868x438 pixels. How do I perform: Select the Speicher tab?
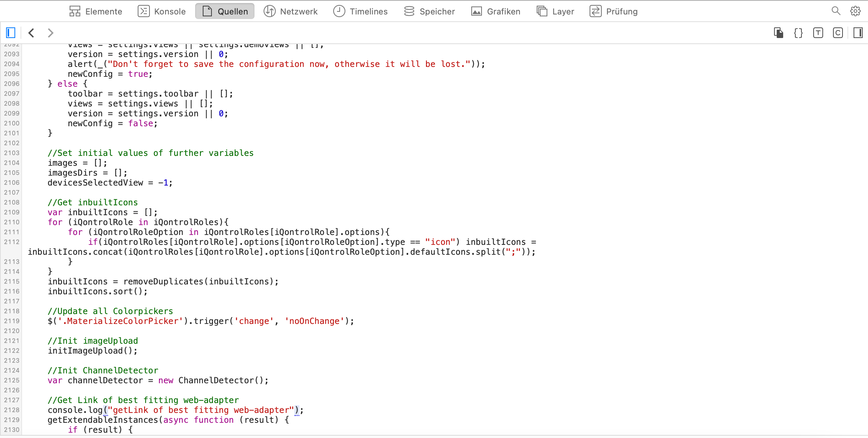[x=429, y=11]
